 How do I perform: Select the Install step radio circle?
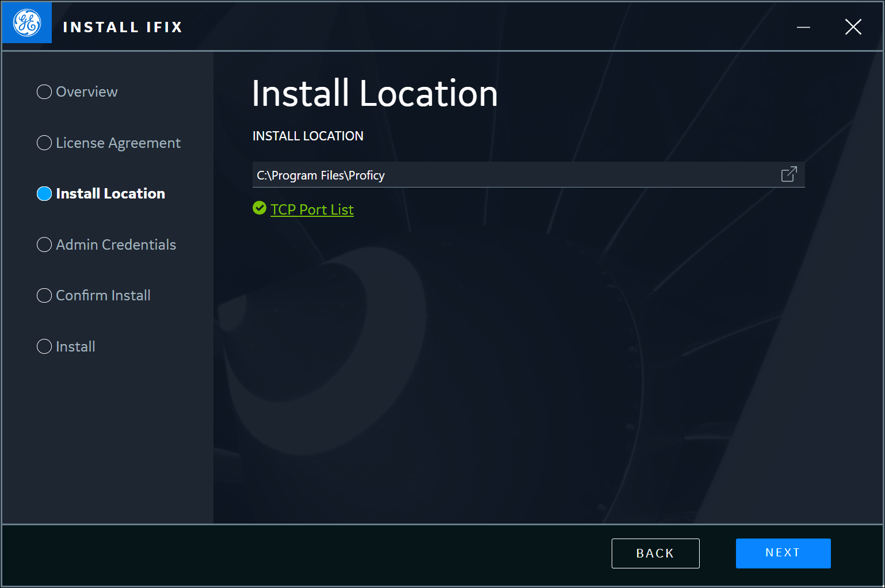point(44,346)
